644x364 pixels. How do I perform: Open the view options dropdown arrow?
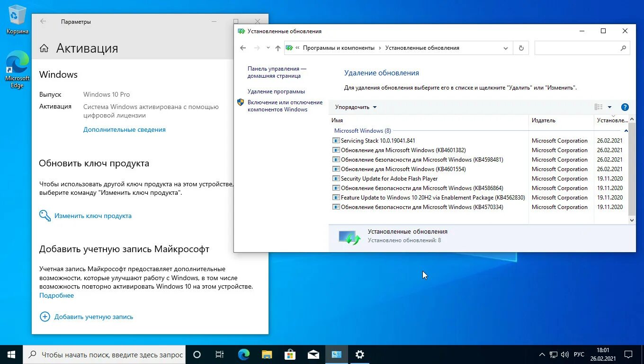tap(609, 107)
